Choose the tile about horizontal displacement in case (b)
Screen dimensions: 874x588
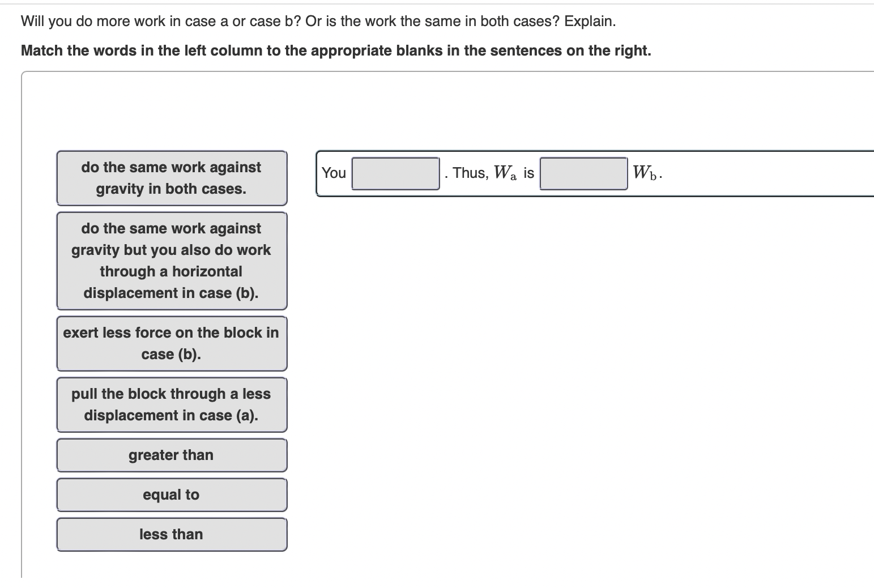171,261
